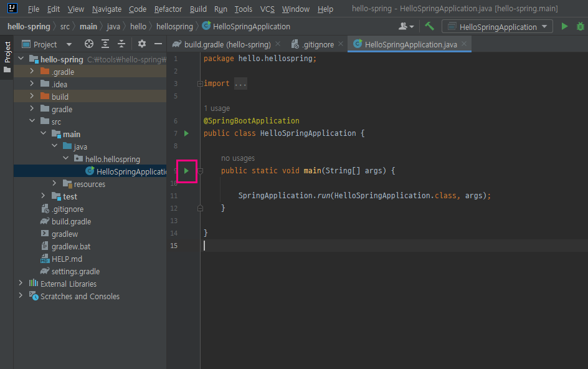Viewport: 588px width, 369px height.
Task: Hide the Project panel with the minus icon
Action: point(158,44)
